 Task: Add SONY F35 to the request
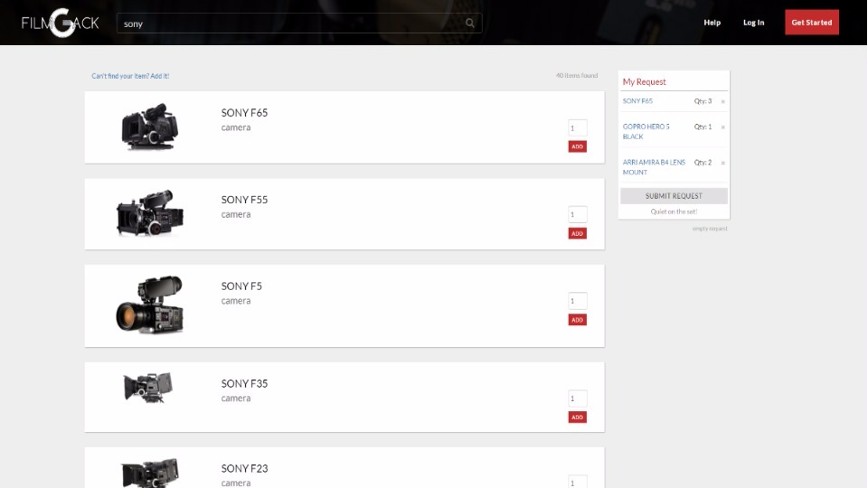[578, 418]
